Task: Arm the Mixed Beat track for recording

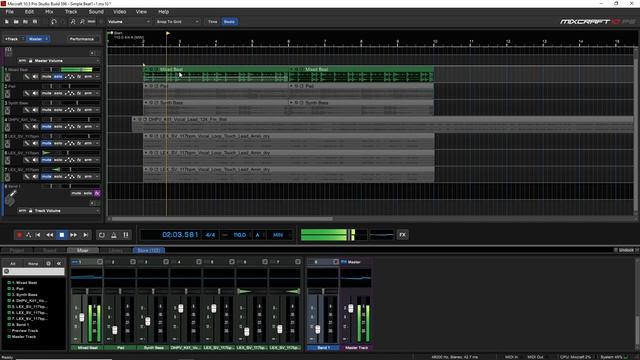Action: 88,77
